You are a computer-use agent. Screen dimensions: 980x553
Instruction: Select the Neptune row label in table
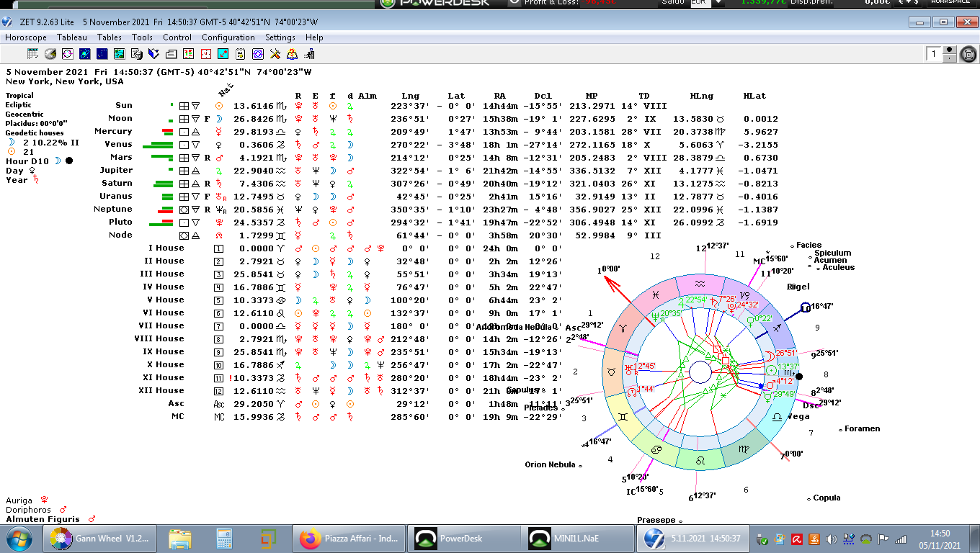tap(114, 209)
